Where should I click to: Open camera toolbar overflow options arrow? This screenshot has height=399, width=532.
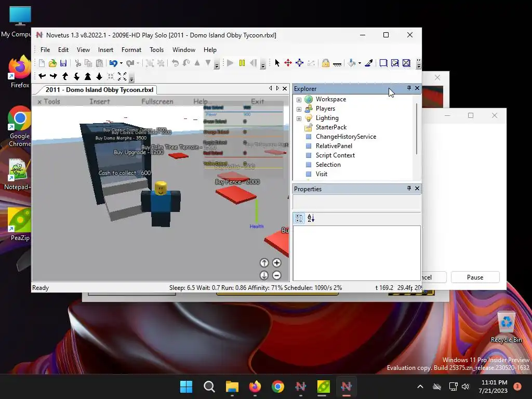[131, 78]
